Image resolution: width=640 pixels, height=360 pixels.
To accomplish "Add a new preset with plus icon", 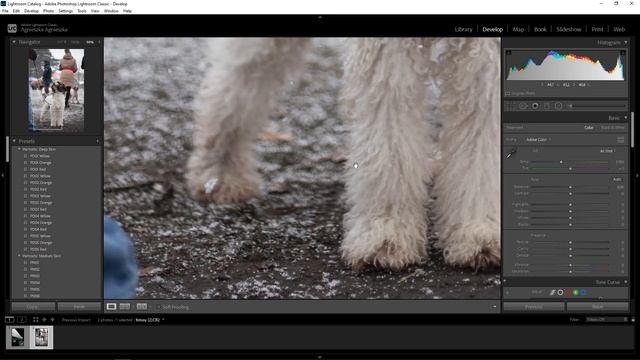I will [98, 141].
